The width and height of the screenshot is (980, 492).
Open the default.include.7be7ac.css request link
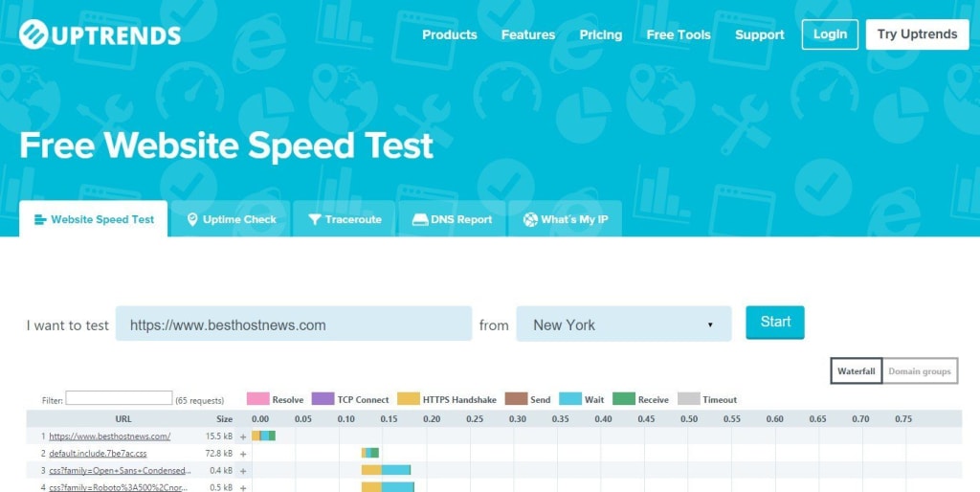[99, 454]
